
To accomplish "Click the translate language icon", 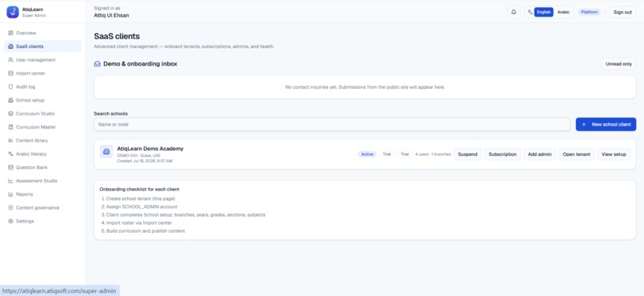I will [531, 12].
